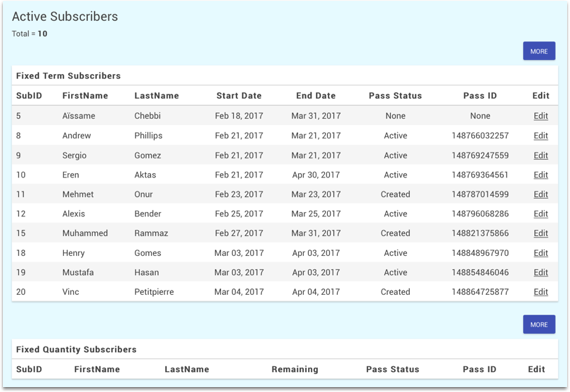570x392 pixels.
Task: Click MORE button above Fixed Term Subscribers
Action: click(539, 51)
